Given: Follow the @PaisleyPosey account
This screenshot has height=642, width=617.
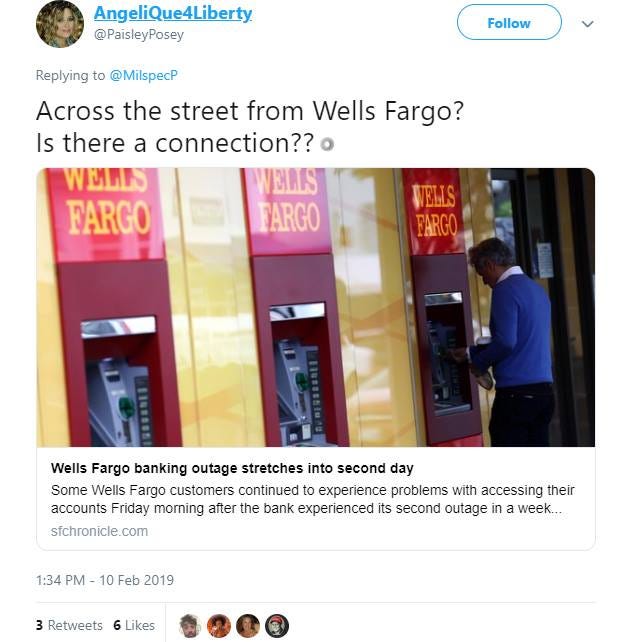Looking at the screenshot, I should (x=509, y=23).
